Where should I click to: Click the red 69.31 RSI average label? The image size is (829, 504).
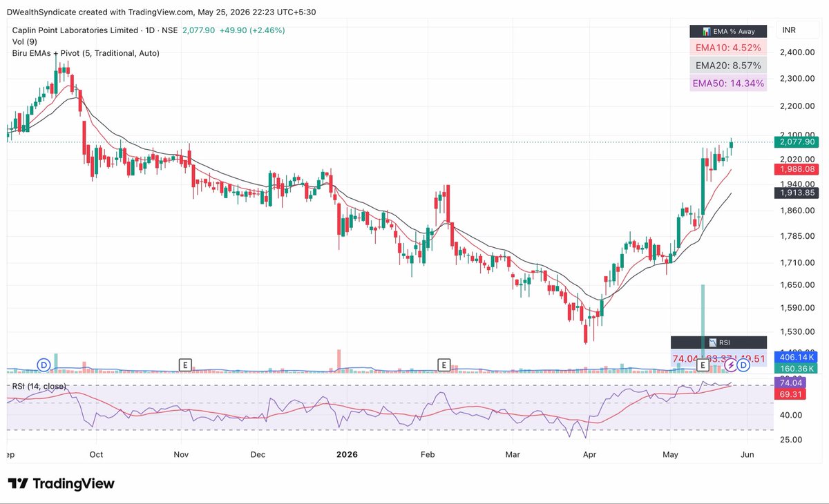coord(790,394)
